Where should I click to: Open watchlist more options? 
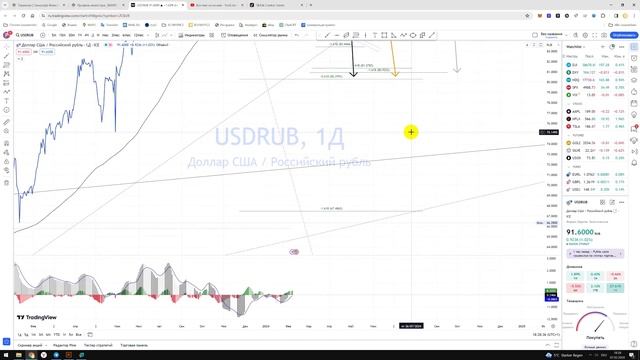[x=621, y=47]
